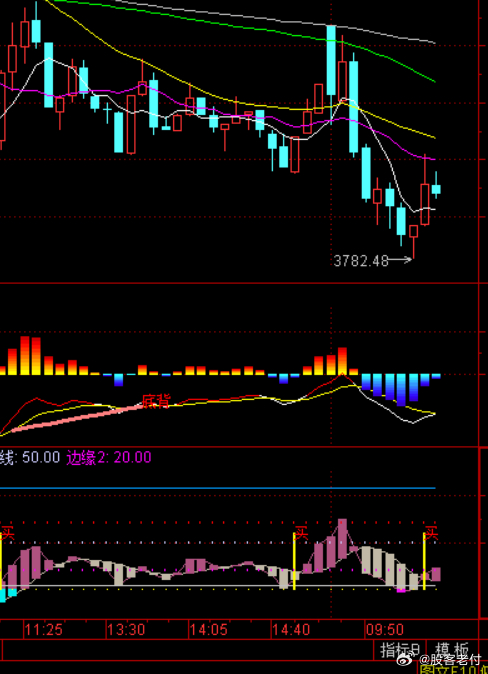This screenshot has width=488, height=674.
Task: Select the 09:50 time axis label
Action: [385, 630]
